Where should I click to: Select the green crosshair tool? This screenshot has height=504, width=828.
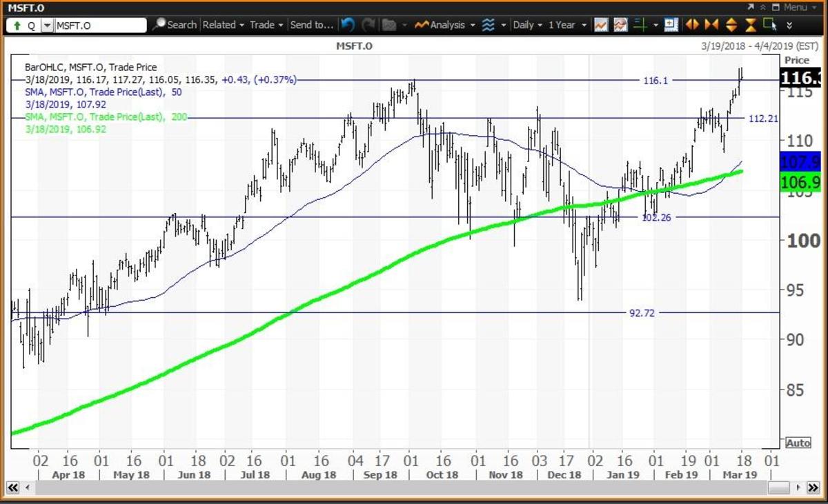(640, 25)
